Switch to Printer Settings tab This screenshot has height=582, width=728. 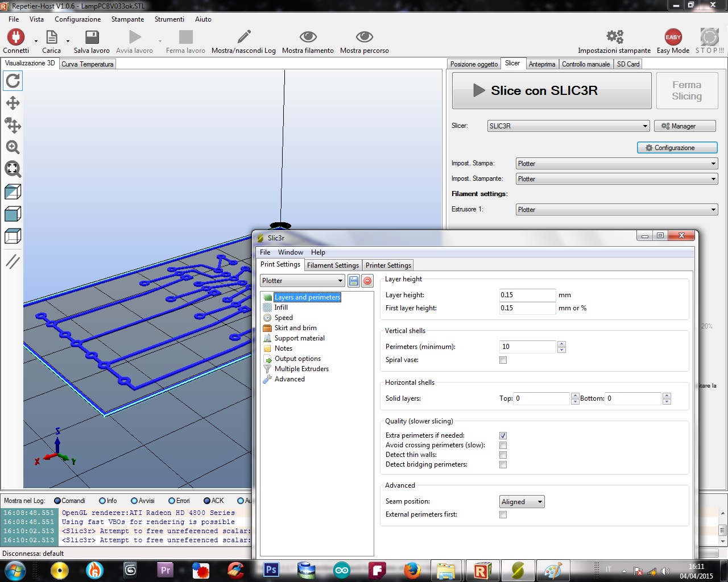[388, 265]
